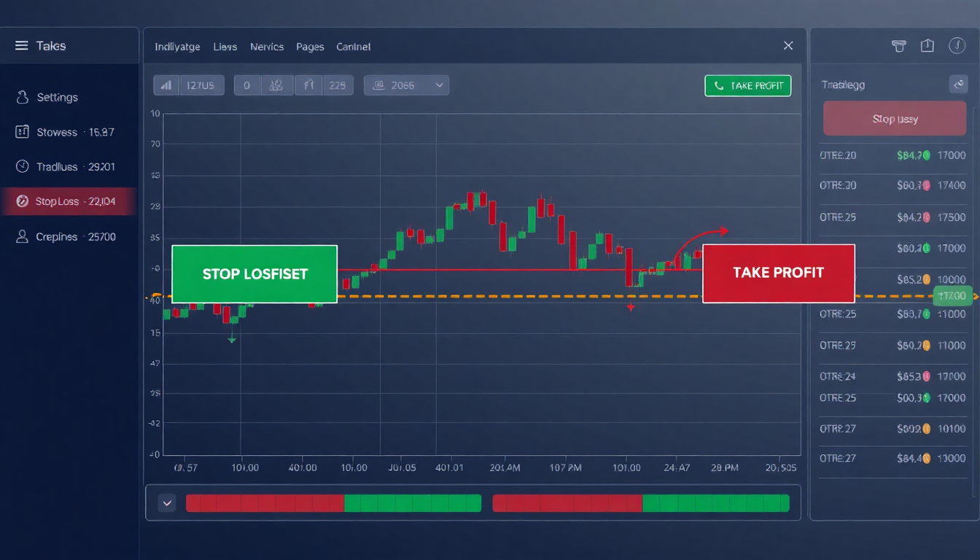
Task: Click the phone icon on Take Profit button
Action: [719, 86]
